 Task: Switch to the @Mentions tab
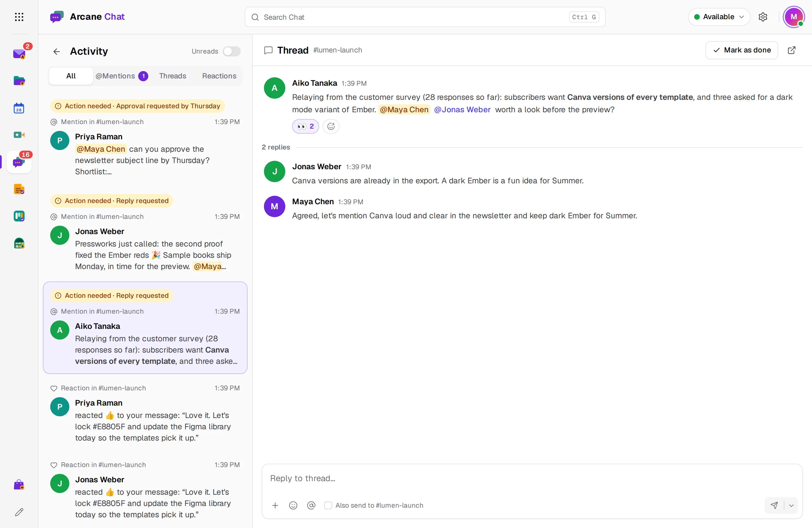pos(122,76)
